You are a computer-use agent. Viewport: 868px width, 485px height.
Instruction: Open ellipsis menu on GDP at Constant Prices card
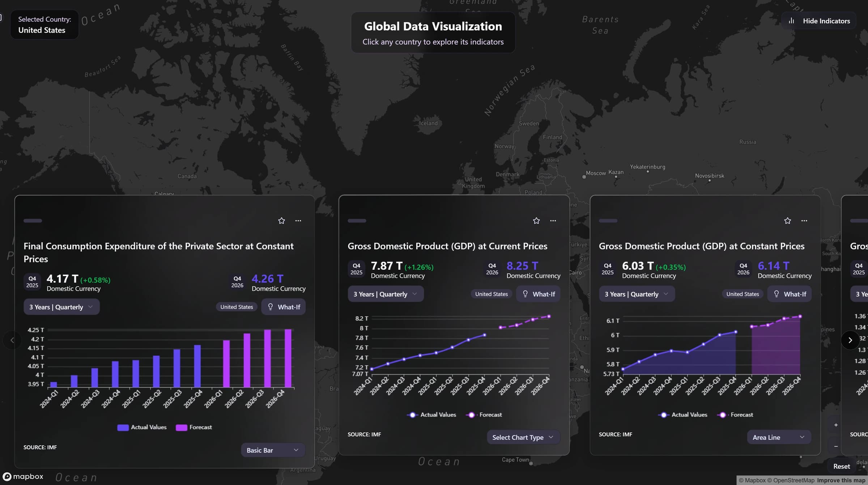[804, 220]
